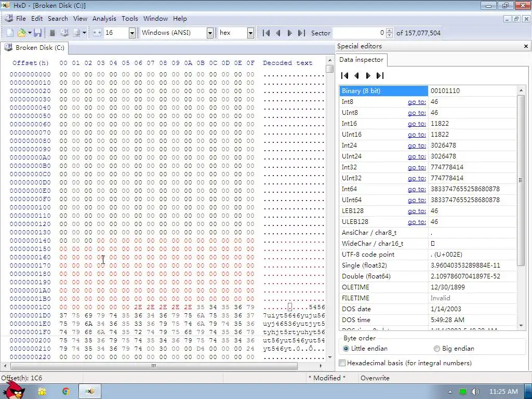532x399 pixels.
Task: Click the Save disk icon
Action: pyautogui.click(x=37, y=33)
